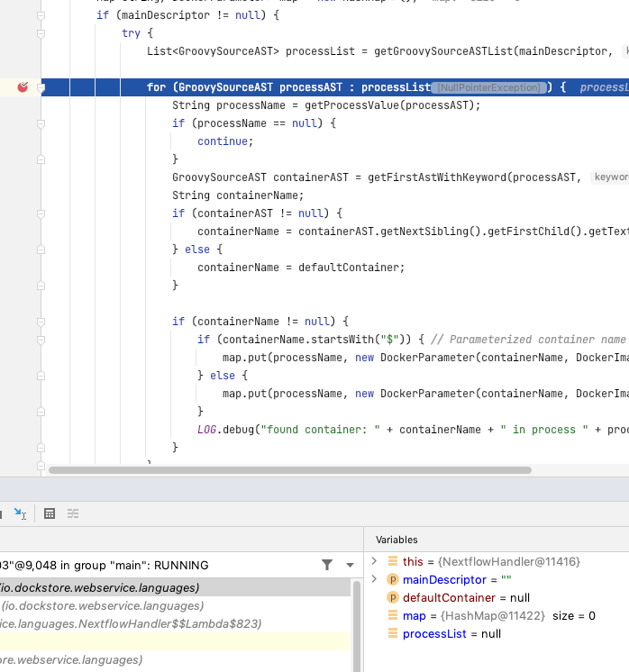Click the editor horizontal scrollbar thumb
Image resolution: width=629 pixels, height=672 pixels.
tap(290, 470)
